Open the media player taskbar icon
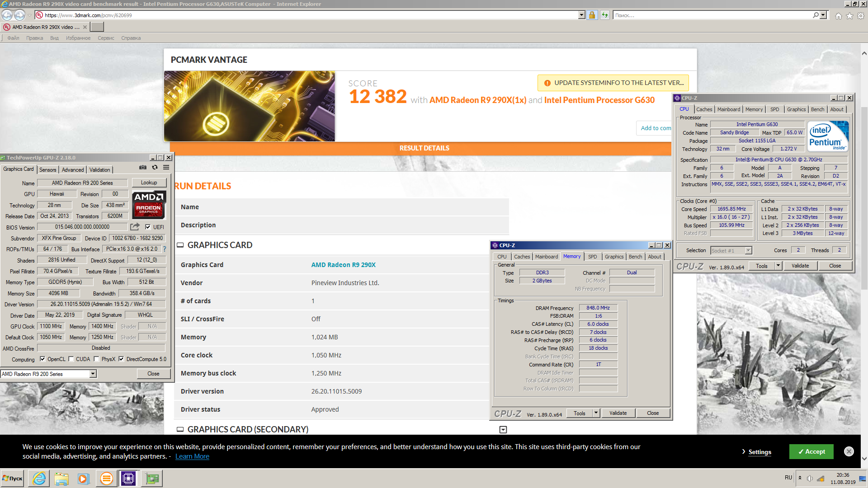The image size is (868, 488). pyautogui.click(x=83, y=478)
